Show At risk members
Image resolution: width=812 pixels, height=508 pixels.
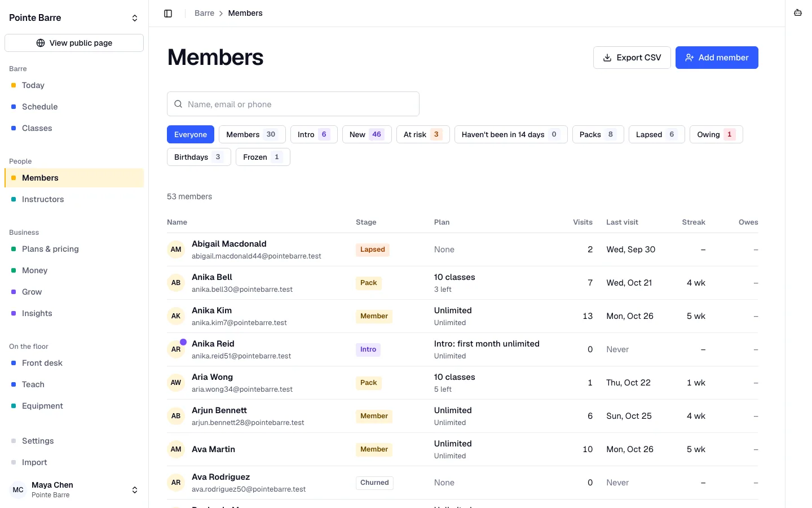tap(423, 134)
